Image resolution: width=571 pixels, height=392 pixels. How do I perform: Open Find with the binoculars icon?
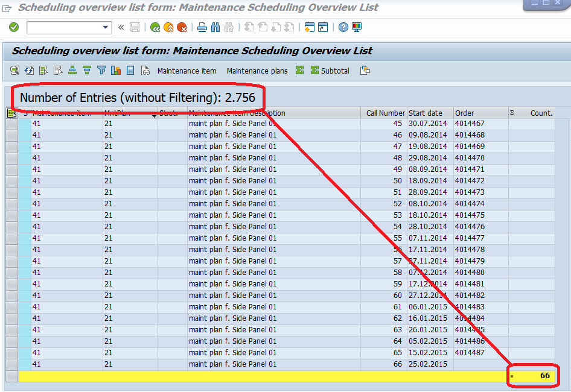pyautogui.click(x=215, y=27)
